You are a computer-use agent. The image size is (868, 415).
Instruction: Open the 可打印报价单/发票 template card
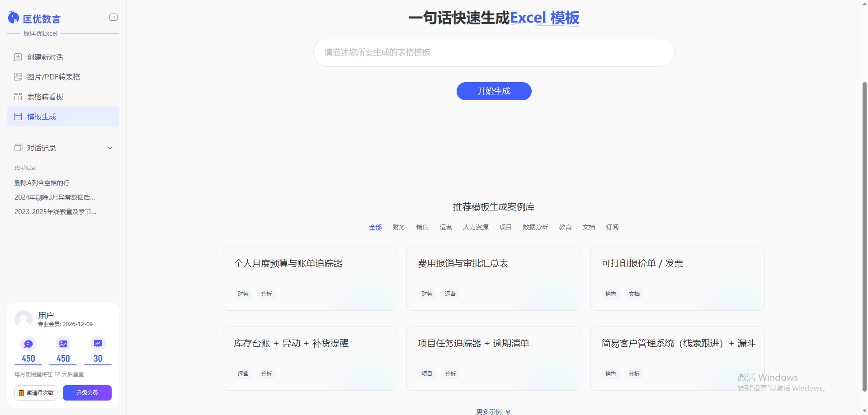tap(677, 278)
